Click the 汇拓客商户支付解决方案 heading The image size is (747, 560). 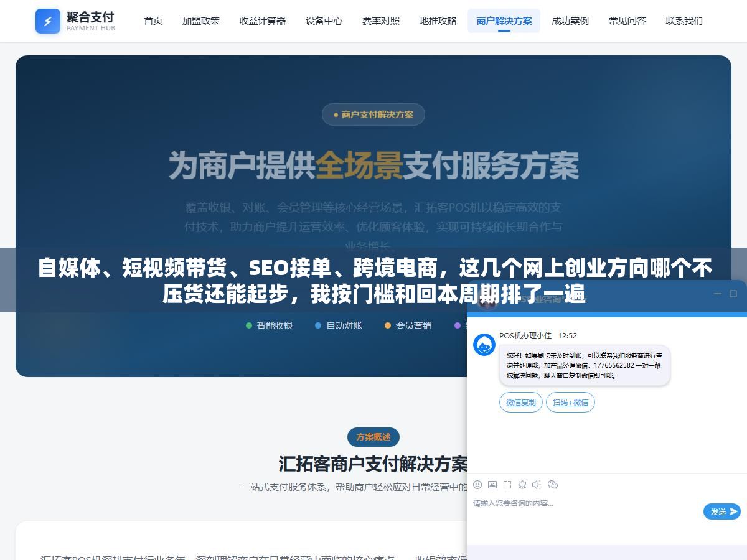tap(374, 464)
